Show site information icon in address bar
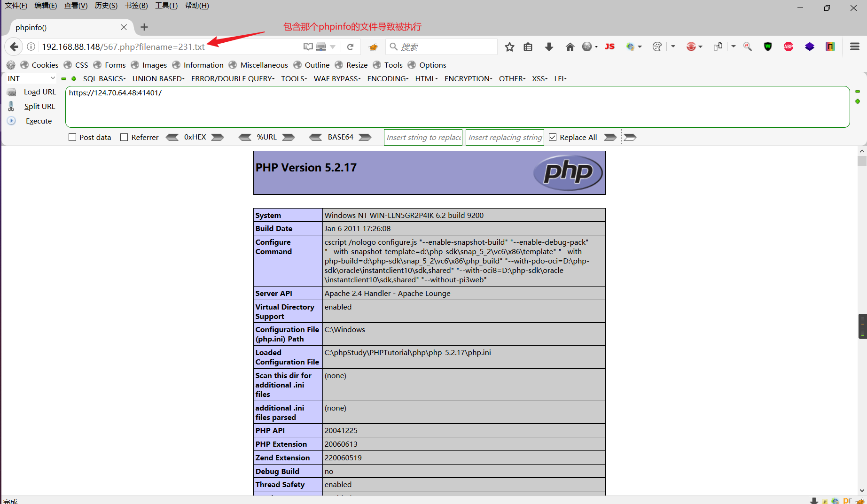 click(31, 47)
